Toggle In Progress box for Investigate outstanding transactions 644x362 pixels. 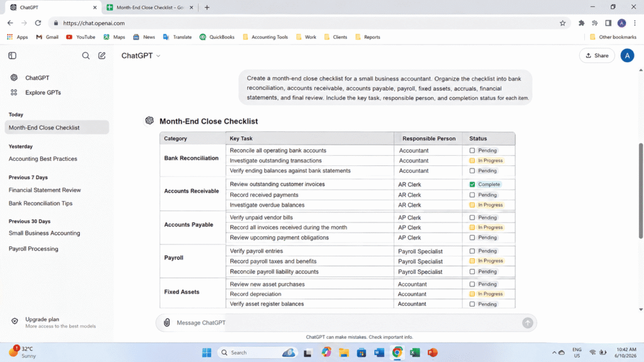pyautogui.click(x=472, y=160)
